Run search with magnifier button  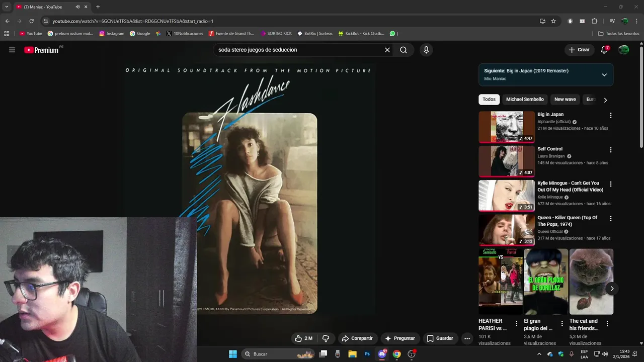coord(404,50)
